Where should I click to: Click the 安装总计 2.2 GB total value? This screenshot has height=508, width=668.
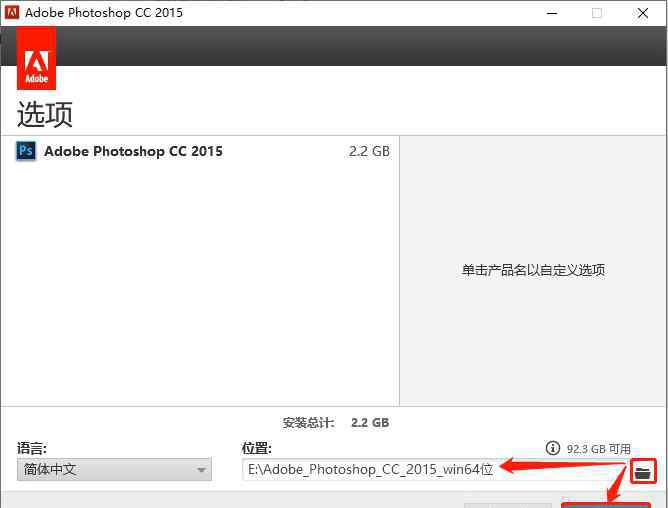point(370,422)
